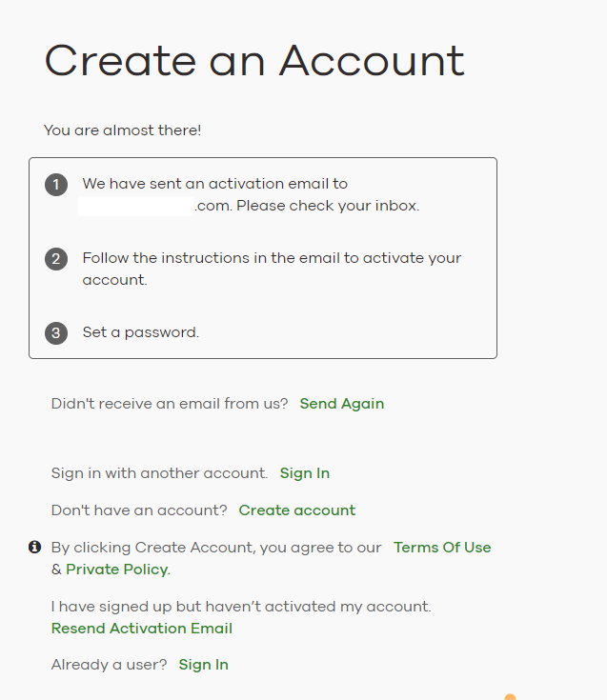View the Private Policy link
Viewport: 607px width, 700px height.
117,570
